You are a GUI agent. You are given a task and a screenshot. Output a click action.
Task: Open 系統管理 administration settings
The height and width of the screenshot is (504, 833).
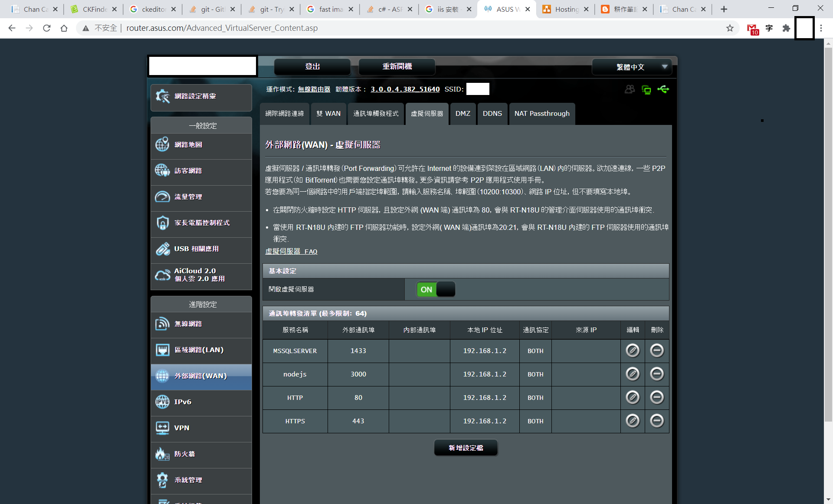pos(201,481)
